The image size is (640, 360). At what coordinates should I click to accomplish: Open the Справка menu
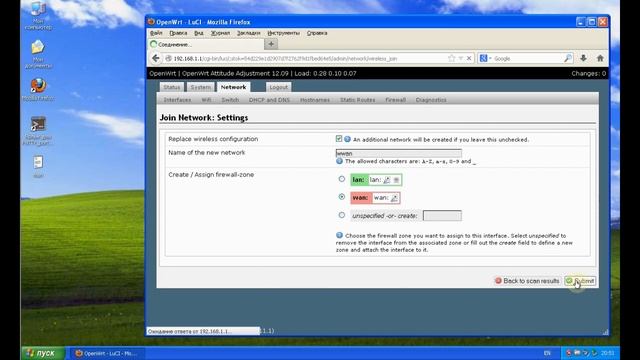317,33
